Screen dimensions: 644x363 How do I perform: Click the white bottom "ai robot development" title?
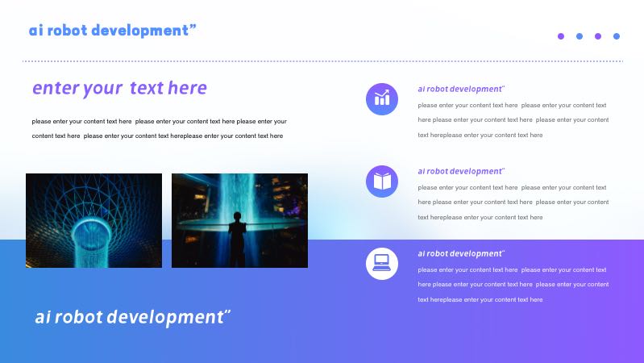pos(133,317)
